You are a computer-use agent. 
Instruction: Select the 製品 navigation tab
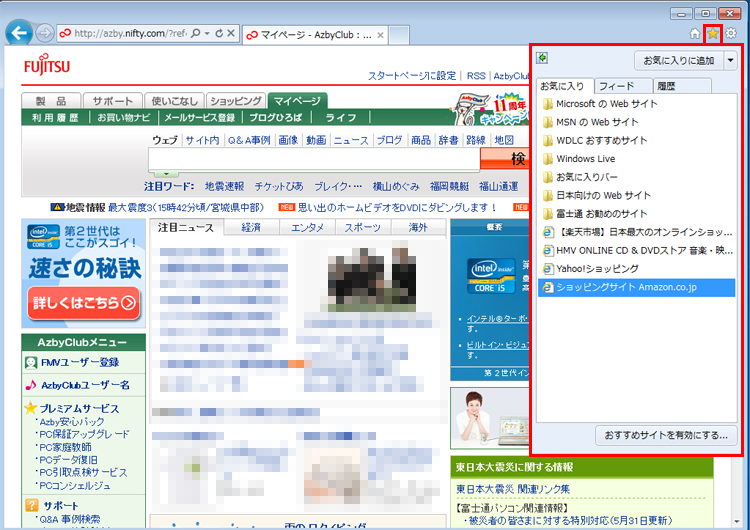(51, 101)
